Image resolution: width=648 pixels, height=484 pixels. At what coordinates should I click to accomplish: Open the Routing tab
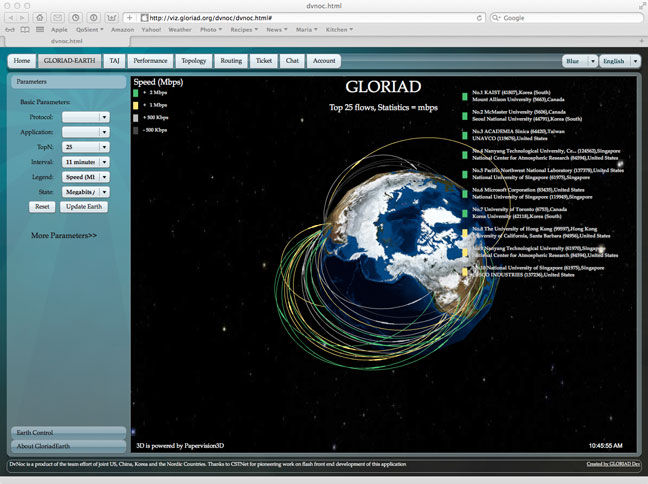click(231, 61)
